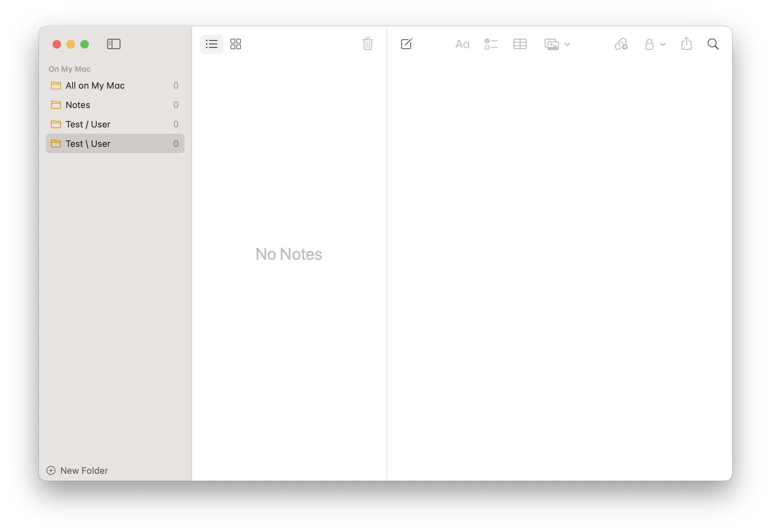Click the On My Mac section header
Image resolution: width=771 pixels, height=532 pixels.
pyautogui.click(x=70, y=69)
